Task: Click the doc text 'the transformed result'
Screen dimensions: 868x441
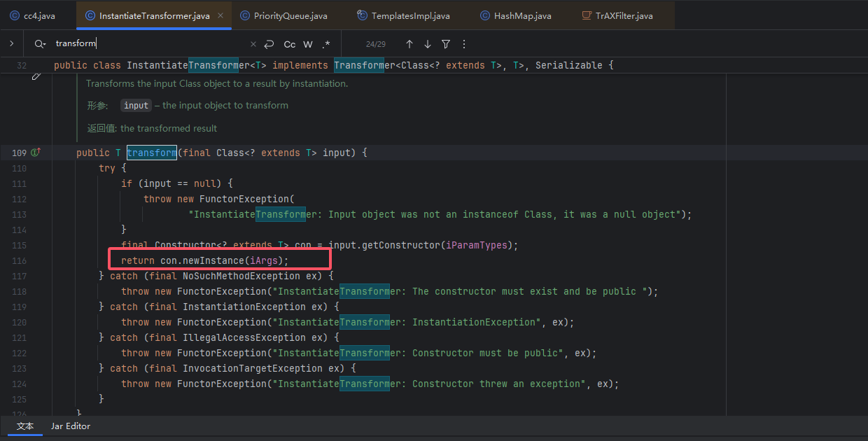Action: point(169,128)
